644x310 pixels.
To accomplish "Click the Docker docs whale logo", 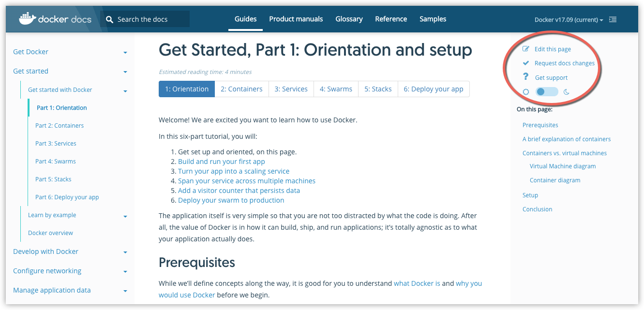I will click(27, 19).
